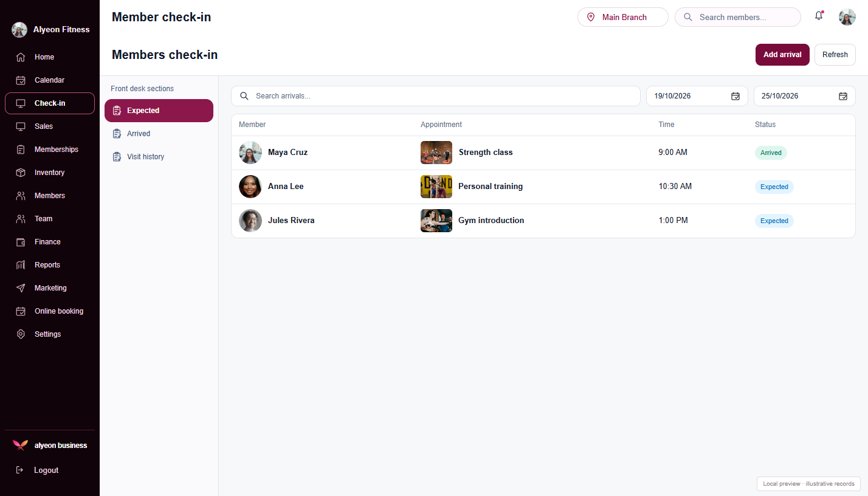Click the 1:00 PM time cell
Viewport: 868px width, 496px height.
coord(673,221)
